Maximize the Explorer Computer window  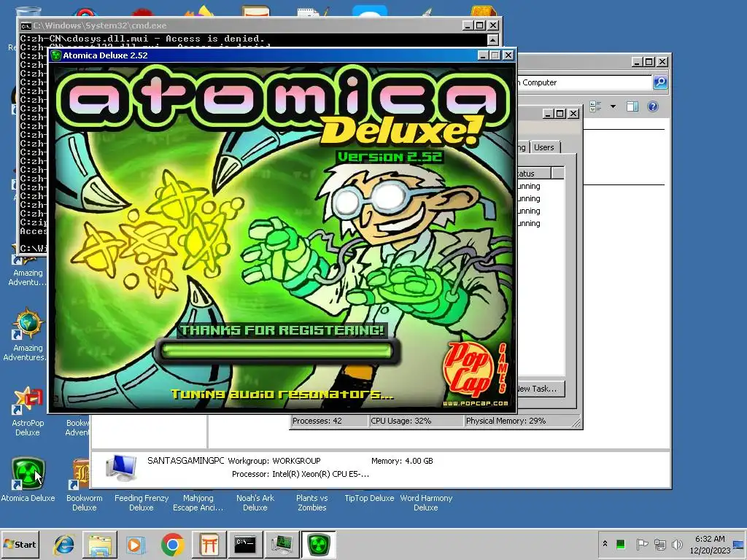[x=649, y=62]
